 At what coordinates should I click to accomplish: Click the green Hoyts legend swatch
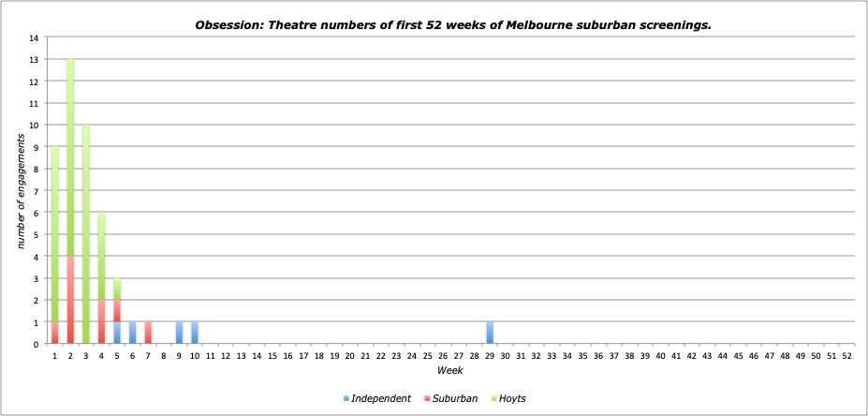(x=493, y=399)
